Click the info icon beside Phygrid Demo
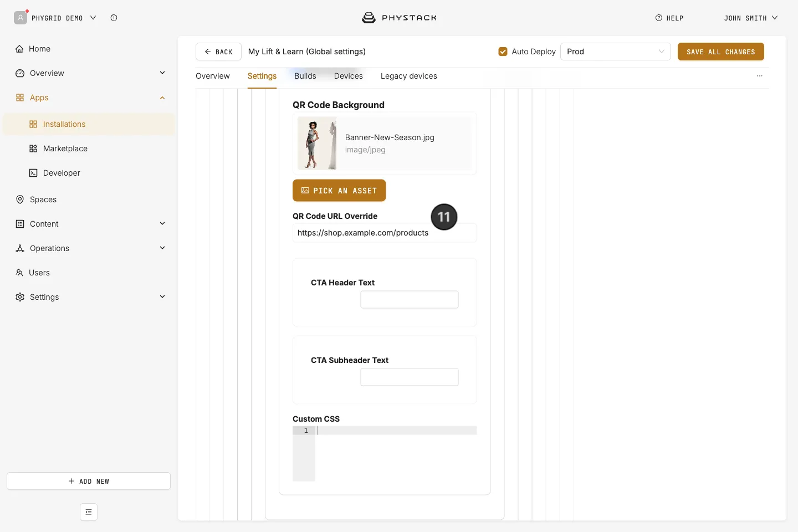The width and height of the screenshot is (798, 532). click(x=114, y=18)
